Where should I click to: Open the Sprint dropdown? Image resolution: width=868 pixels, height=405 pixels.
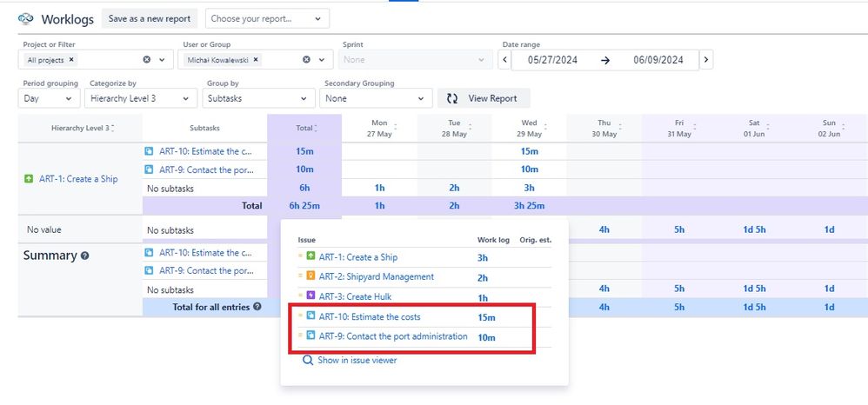[x=415, y=60]
